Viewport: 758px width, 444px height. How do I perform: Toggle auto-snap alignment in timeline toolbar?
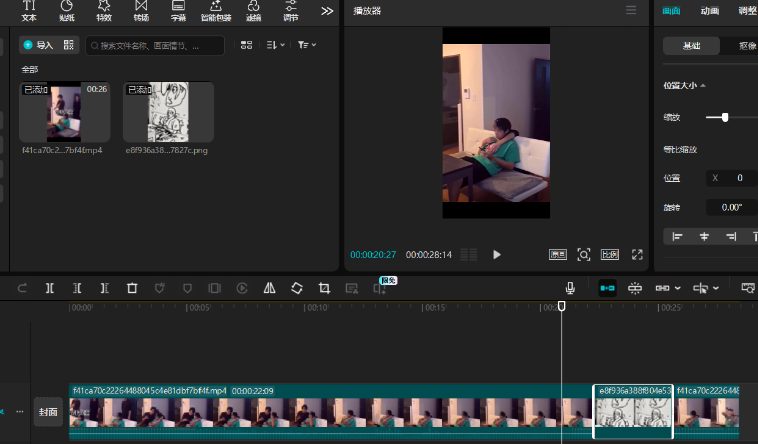pyautogui.click(x=635, y=288)
